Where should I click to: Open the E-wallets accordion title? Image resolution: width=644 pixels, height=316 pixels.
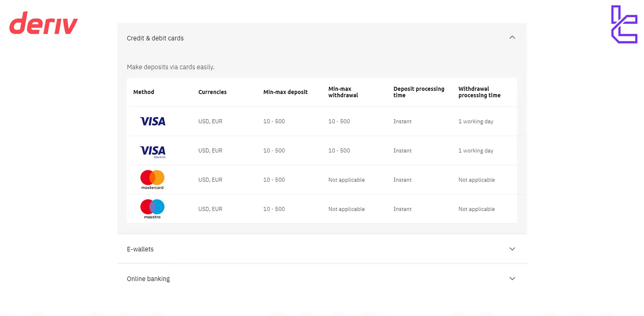point(140,249)
